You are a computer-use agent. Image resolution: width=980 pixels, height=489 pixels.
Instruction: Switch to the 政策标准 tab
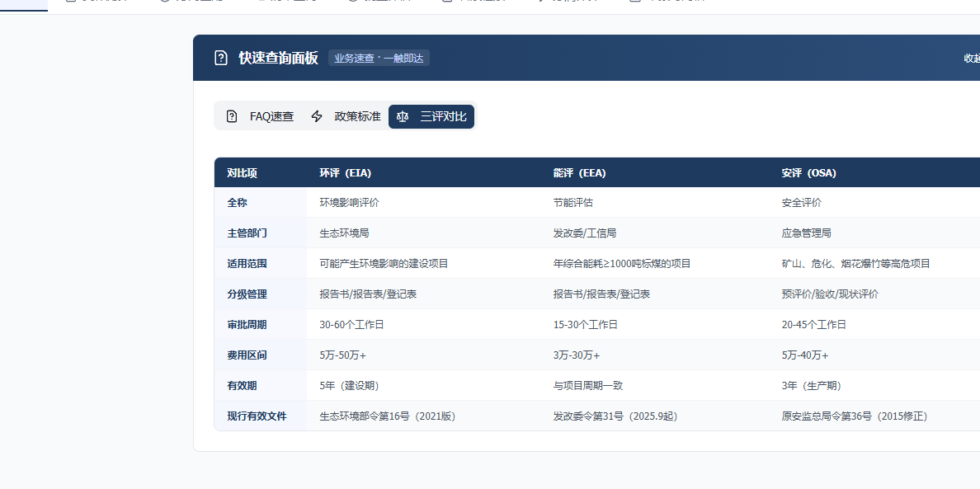346,116
